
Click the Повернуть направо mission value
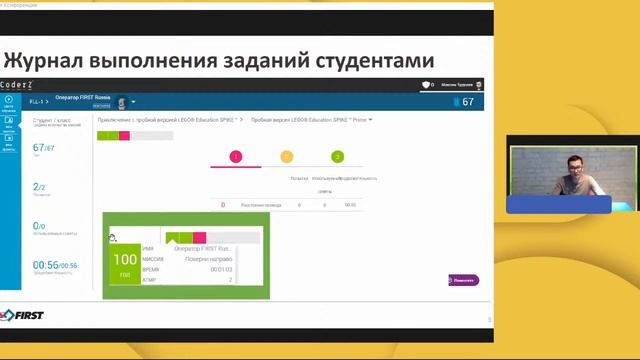(x=209, y=259)
